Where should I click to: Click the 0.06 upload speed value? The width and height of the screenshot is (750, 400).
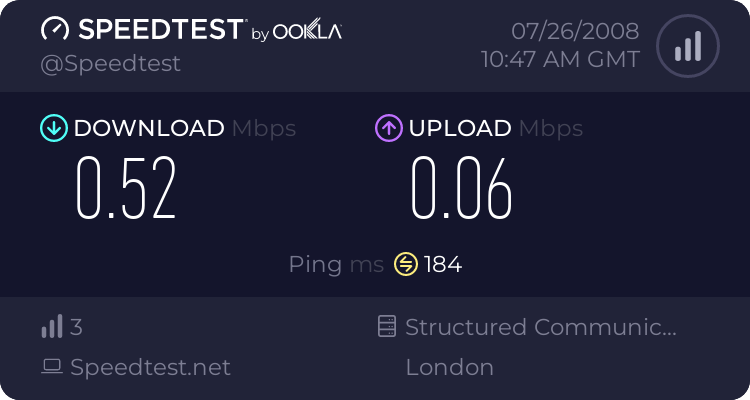[x=462, y=189]
